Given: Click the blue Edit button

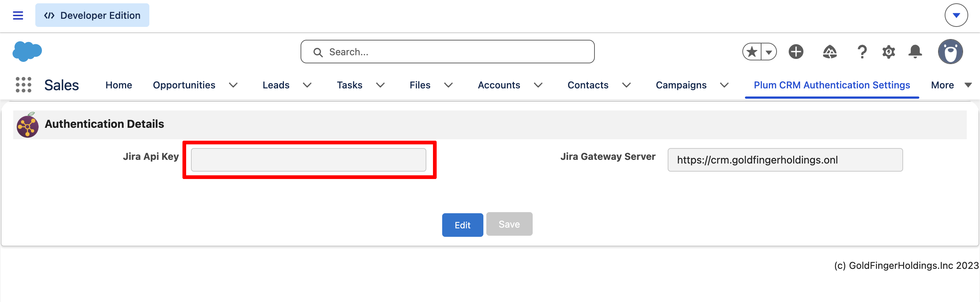Looking at the screenshot, I should (x=462, y=225).
